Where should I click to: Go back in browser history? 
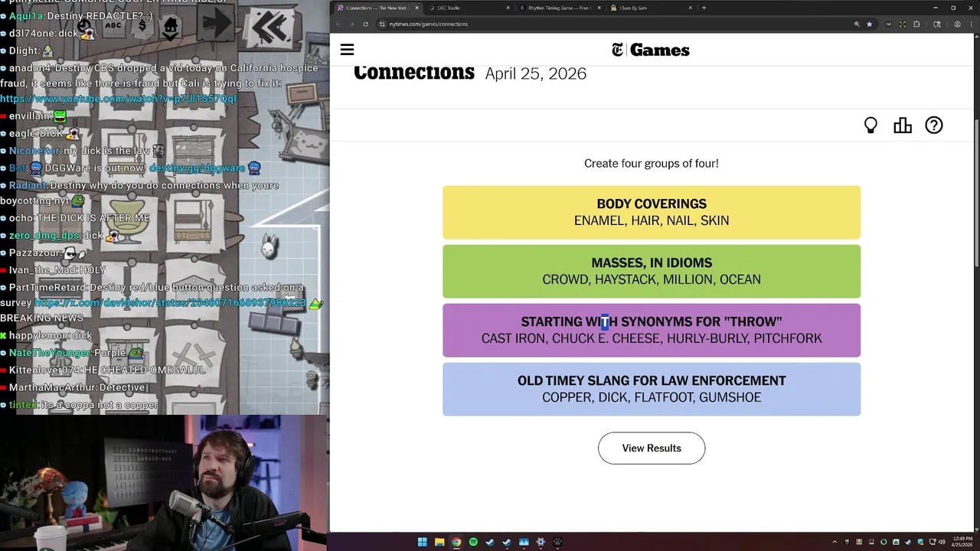click(339, 24)
